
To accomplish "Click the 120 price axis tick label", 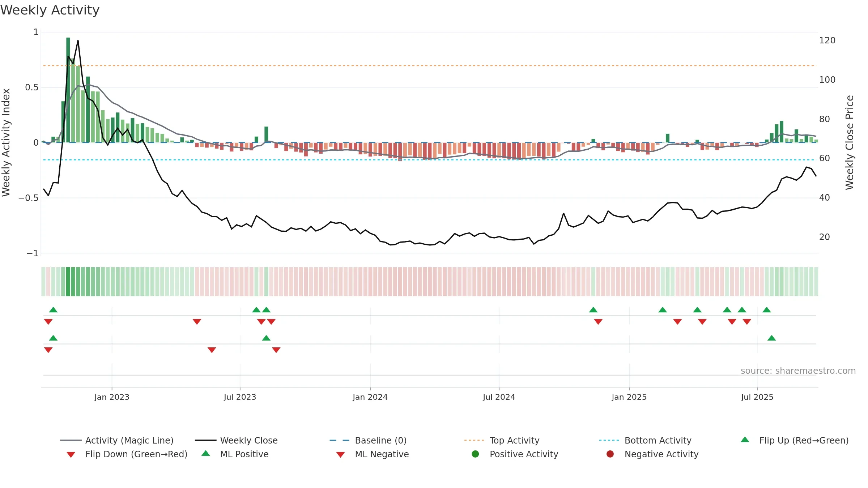I will tap(827, 40).
